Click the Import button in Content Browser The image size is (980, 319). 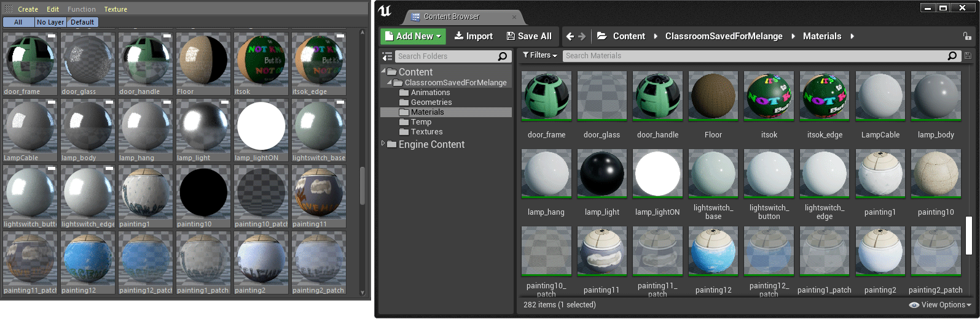click(x=473, y=36)
